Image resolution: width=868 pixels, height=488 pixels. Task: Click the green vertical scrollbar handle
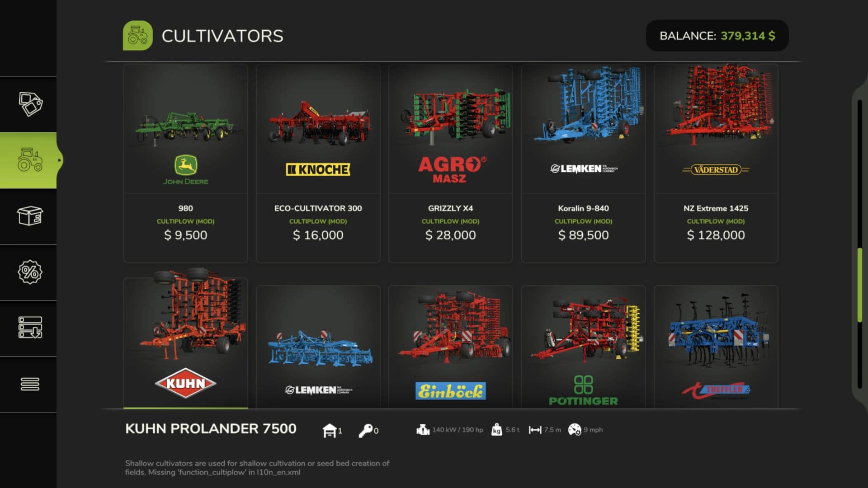pos(860,285)
